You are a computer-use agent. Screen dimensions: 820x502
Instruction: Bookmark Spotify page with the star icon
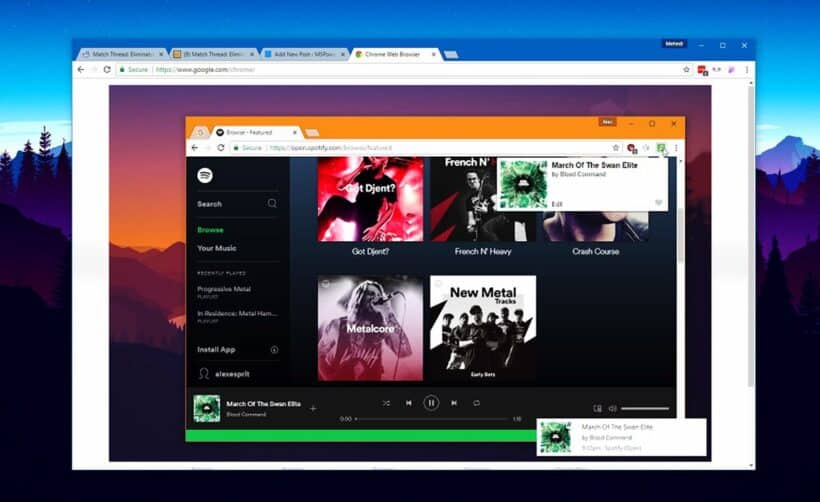click(616, 148)
